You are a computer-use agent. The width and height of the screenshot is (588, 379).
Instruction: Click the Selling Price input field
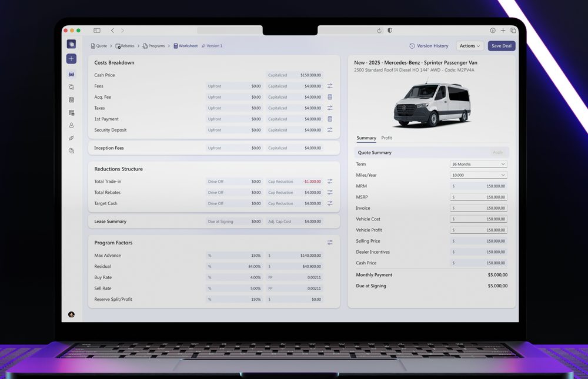click(479, 241)
